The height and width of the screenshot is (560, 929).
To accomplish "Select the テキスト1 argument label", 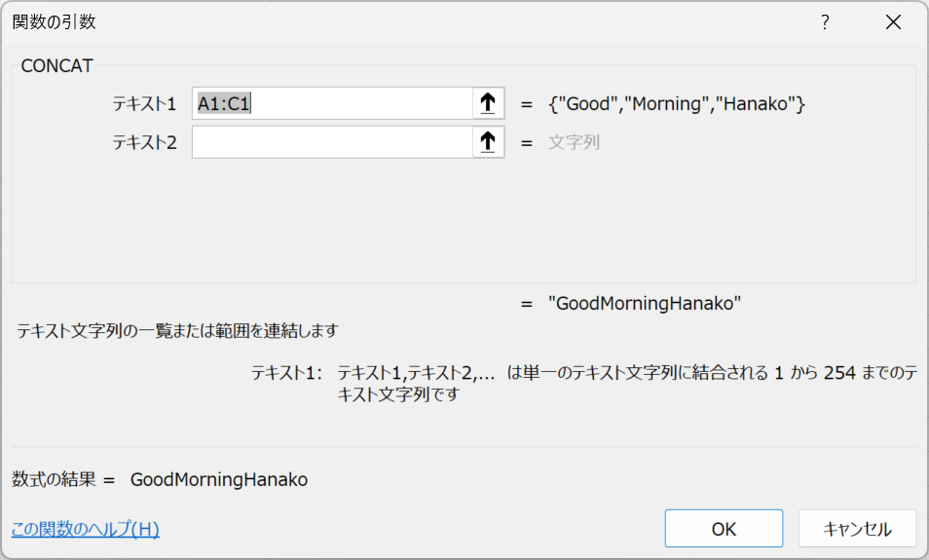I will 144,103.
